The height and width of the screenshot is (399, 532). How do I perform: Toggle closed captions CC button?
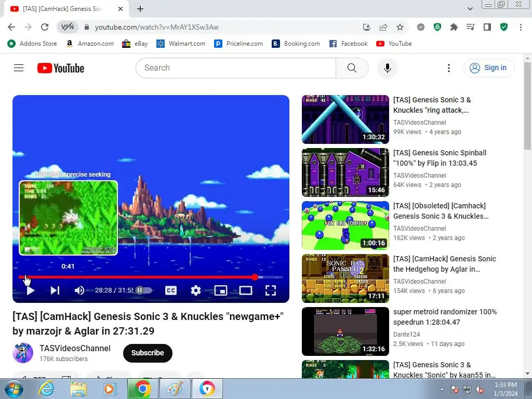coord(170,290)
